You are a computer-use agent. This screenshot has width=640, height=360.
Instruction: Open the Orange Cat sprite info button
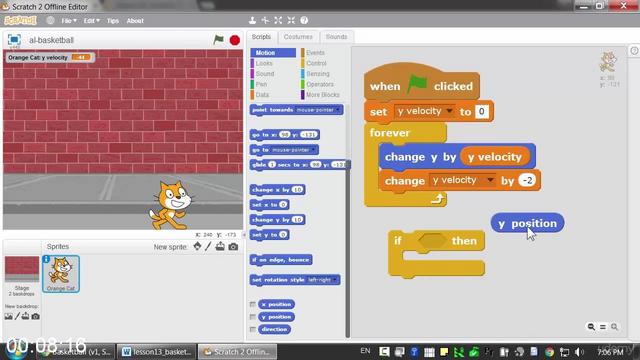coord(47,259)
